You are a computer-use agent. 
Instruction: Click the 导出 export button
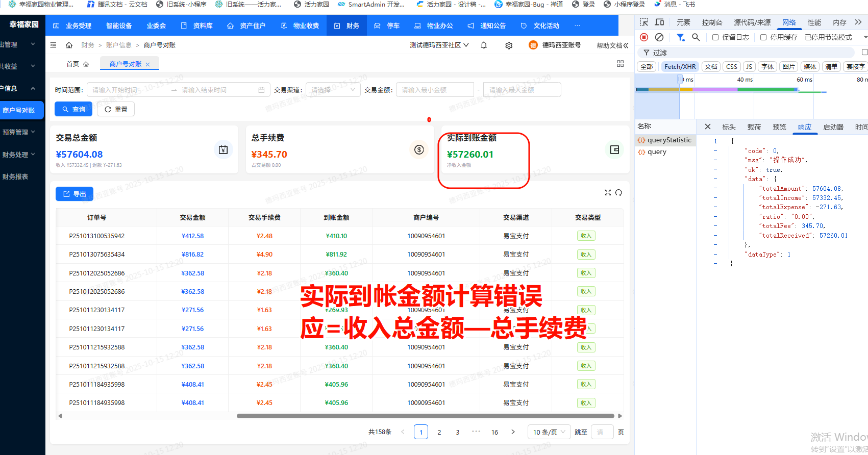75,194
